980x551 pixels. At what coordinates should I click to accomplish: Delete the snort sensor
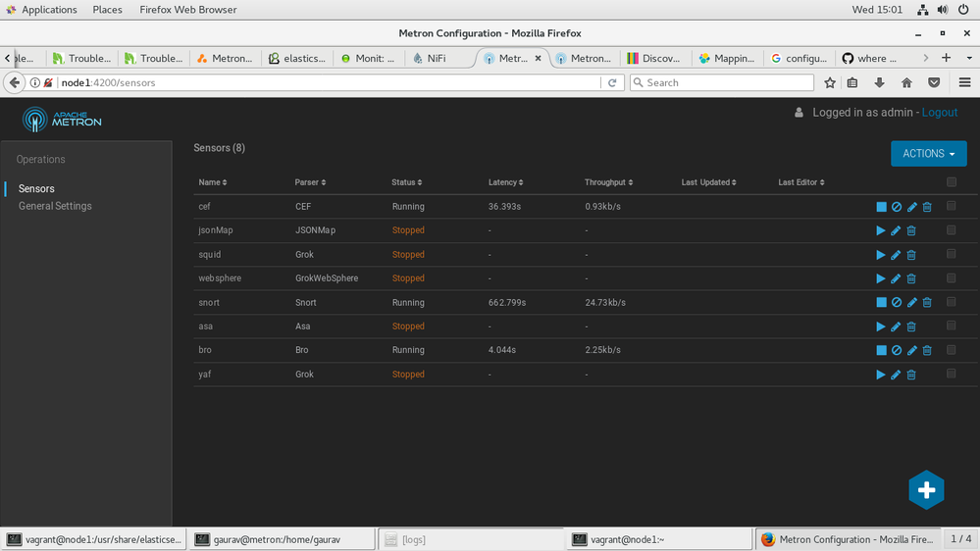(927, 302)
